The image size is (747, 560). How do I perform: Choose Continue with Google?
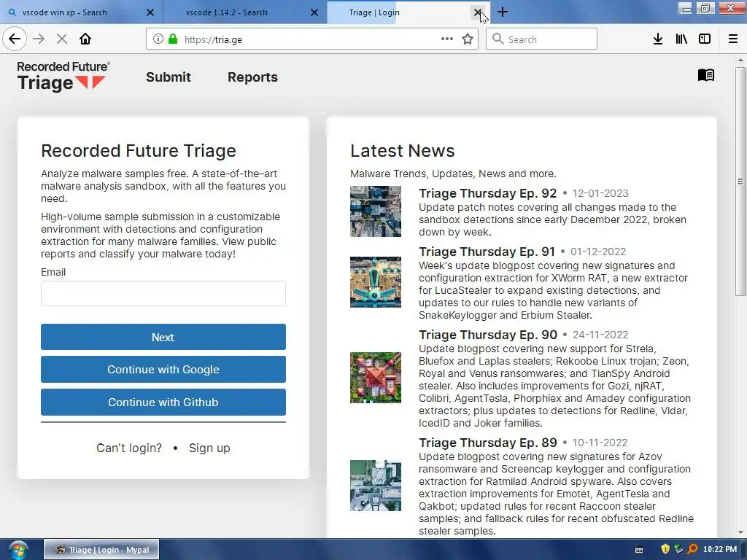163,370
